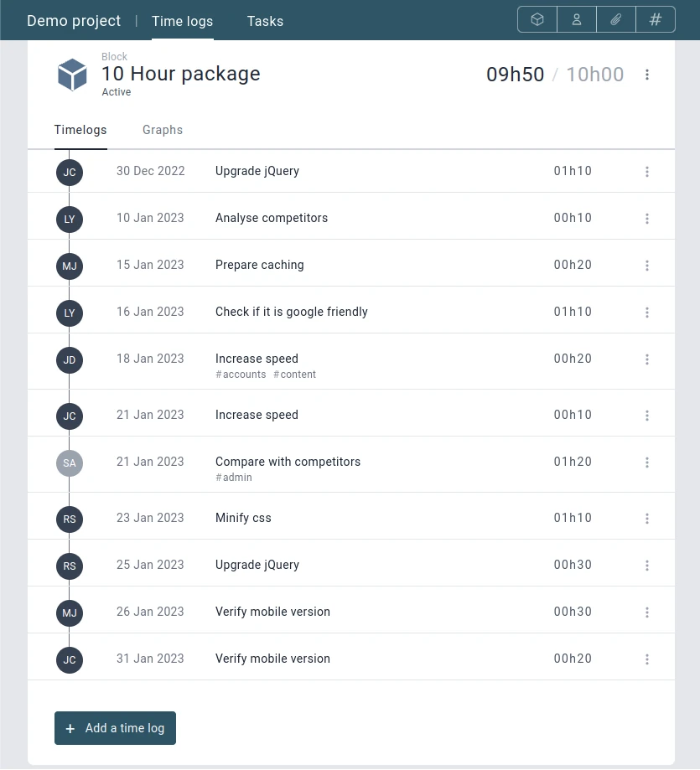Click the JC avatar on 31 Jan 2023
This screenshot has width=700, height=770.
[x=70, y=660]
